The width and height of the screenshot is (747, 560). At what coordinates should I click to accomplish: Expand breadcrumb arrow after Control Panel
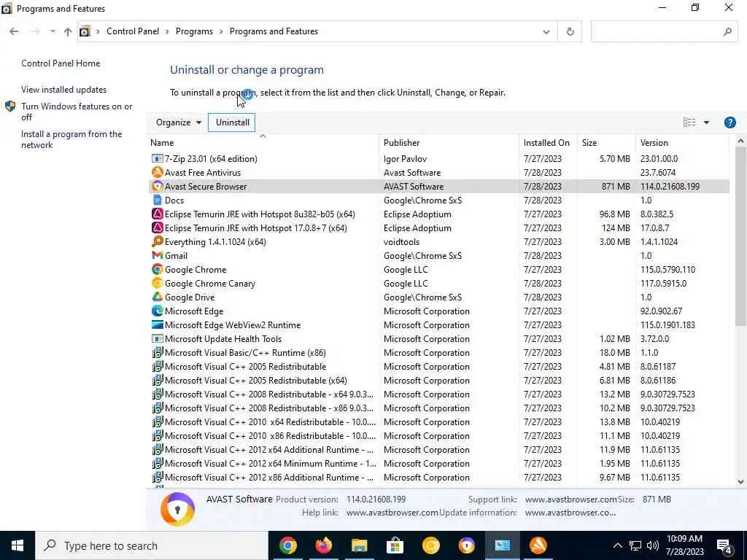click(167, 31)
